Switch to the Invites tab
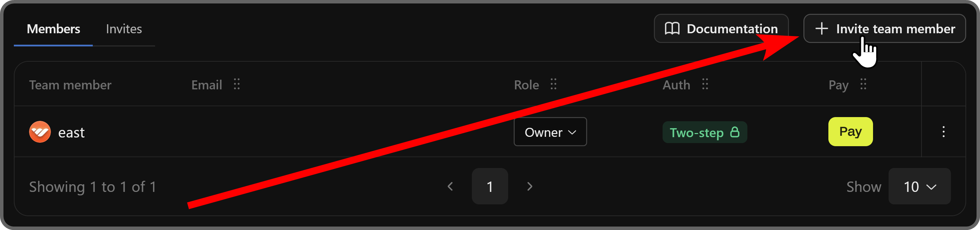The width and height of the screenshot is (980, 230). (124, 28)
